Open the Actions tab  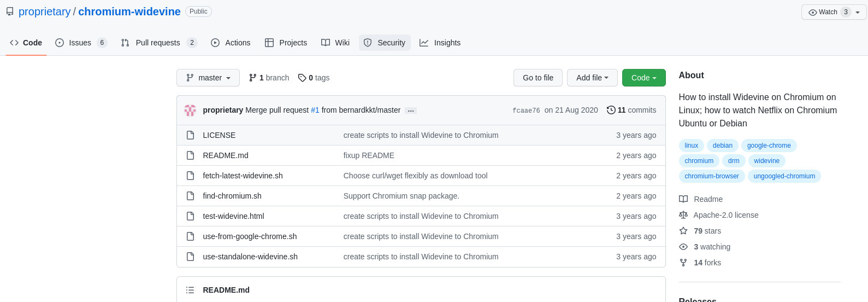coord(231,43)
